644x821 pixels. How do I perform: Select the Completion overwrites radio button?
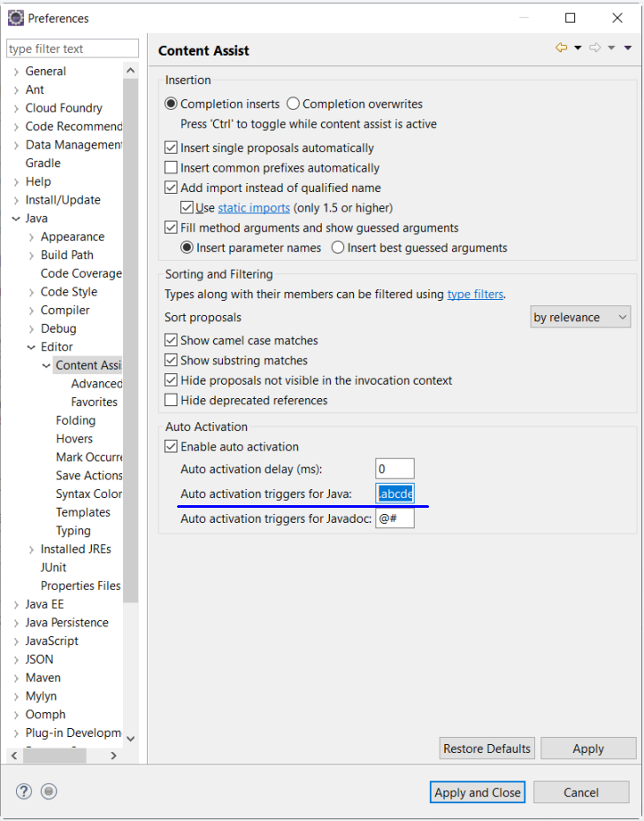click(293, 104)
